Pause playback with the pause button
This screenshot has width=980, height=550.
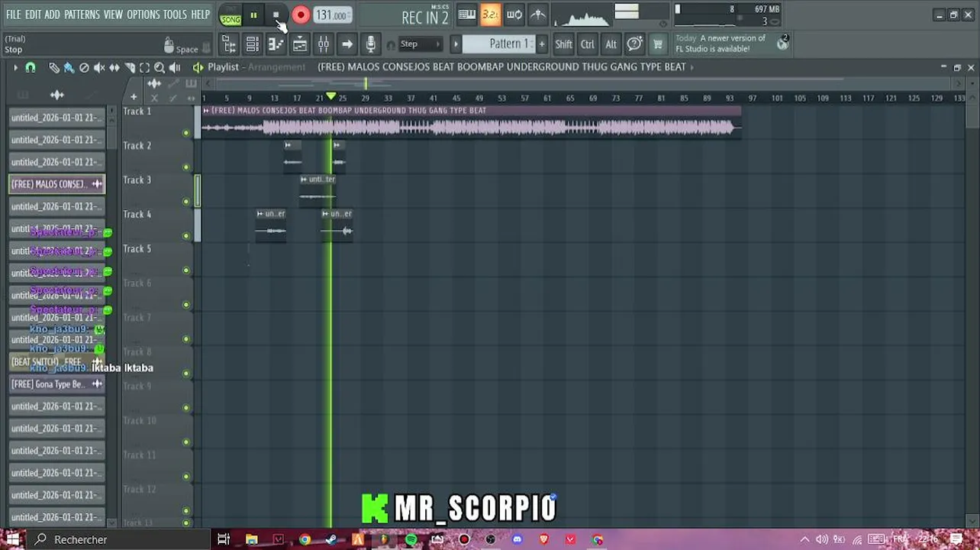tap(253, 15)
